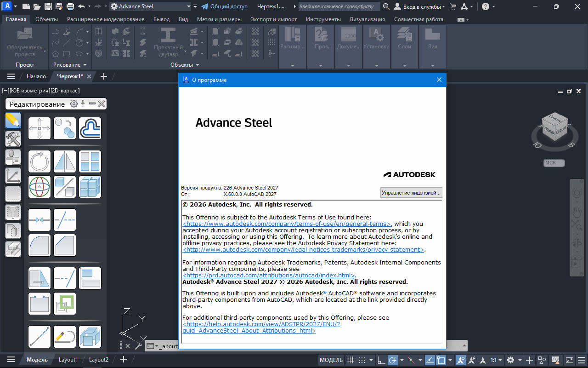Viewport: 588px width, 368px height.
Task: Open the hammer and wrench tools category
Action: (x=13, y=138)
